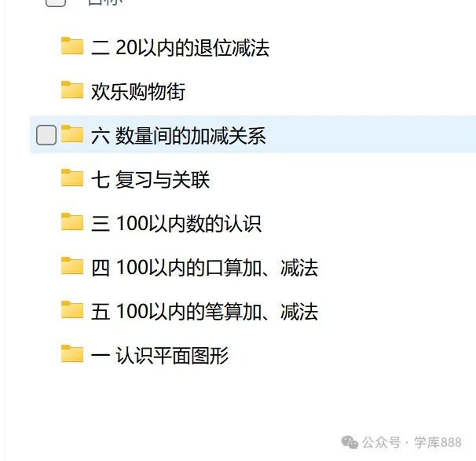Image resolution: width=476 pixels, height=461 pixels.
Task: Select folder icon for 七 复习与关联
Action: coord(72,178)
